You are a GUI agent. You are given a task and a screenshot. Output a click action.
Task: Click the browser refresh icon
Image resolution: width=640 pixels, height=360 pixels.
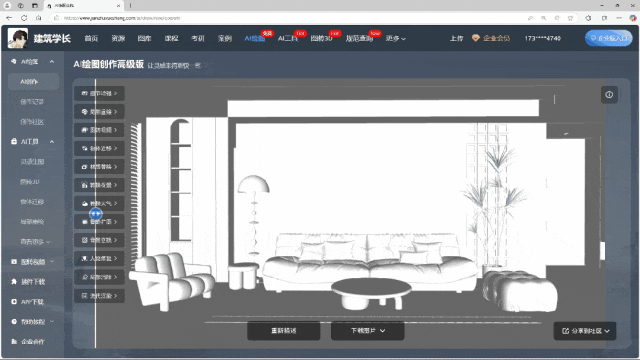(24, 18)
